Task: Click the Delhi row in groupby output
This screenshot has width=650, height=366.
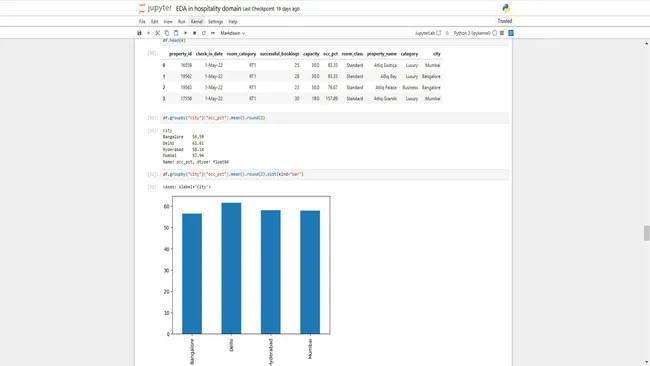Action: coord(183,143)
